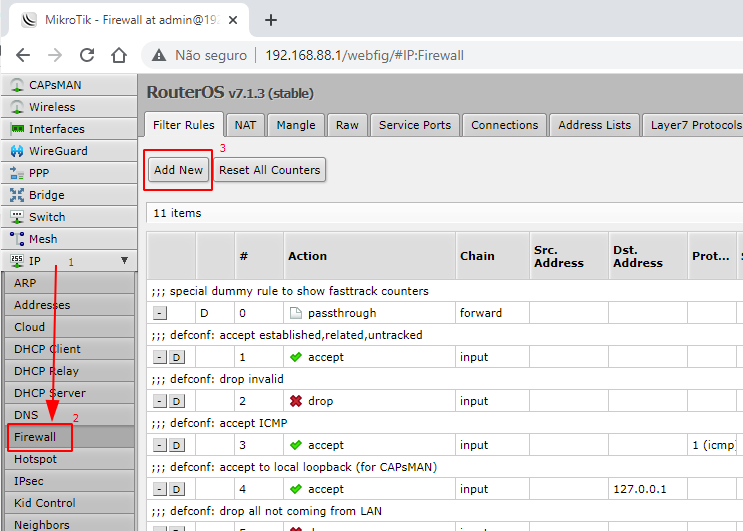Image resolution: width=743 pixels, height=531 pixels.
Task: Click the 127.0.0.1 destination address cell
Action: tap(648, 489)
